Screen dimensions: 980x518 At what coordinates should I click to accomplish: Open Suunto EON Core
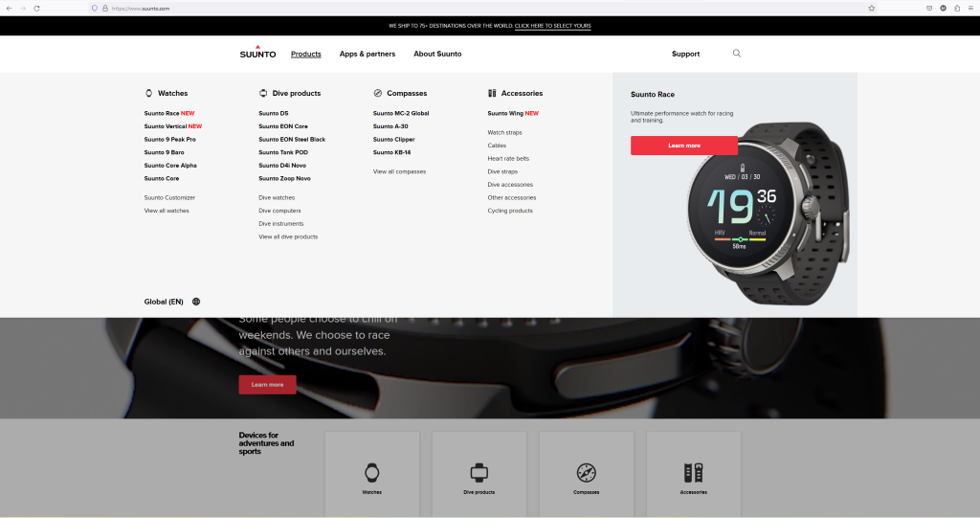pyautogui.click(x=283, y=126)
